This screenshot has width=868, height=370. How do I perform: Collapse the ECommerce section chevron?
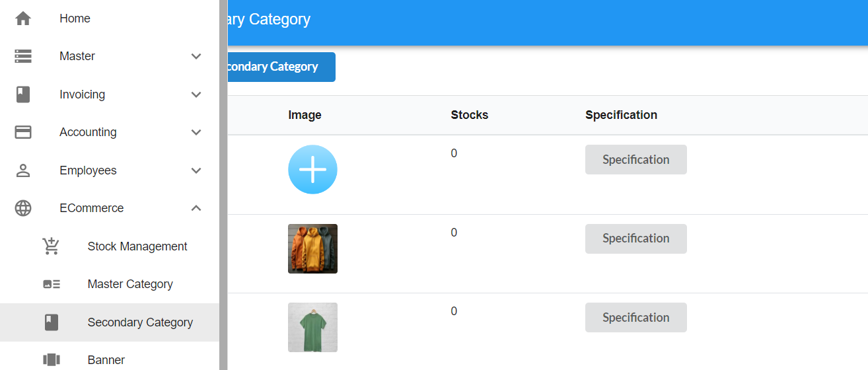[x=196, y=208]
